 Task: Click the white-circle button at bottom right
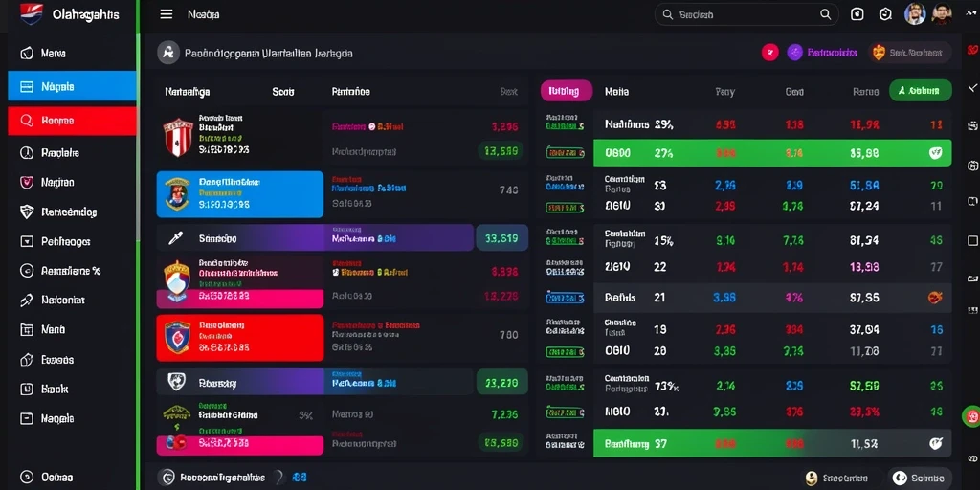point(921,479)
